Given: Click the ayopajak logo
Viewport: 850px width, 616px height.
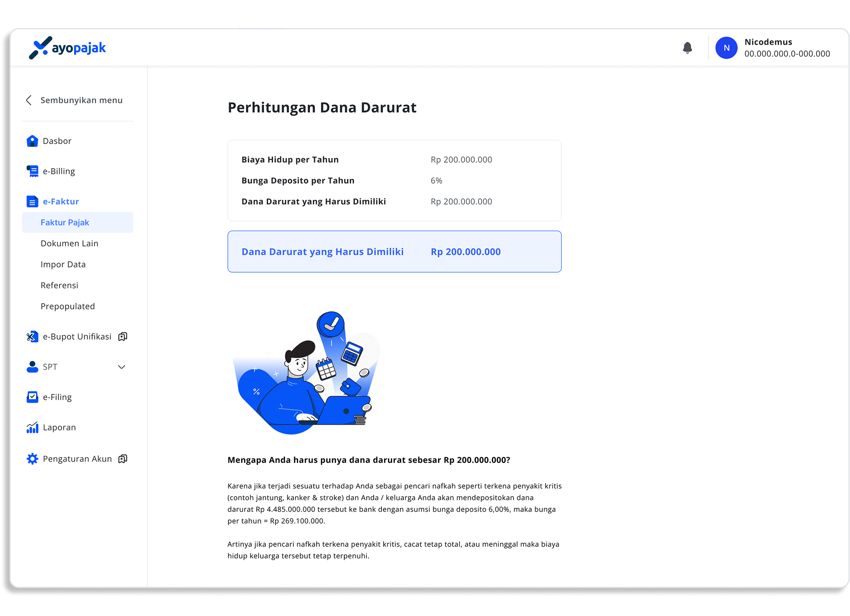Looking at the screenshot, I should coord(68,47).
